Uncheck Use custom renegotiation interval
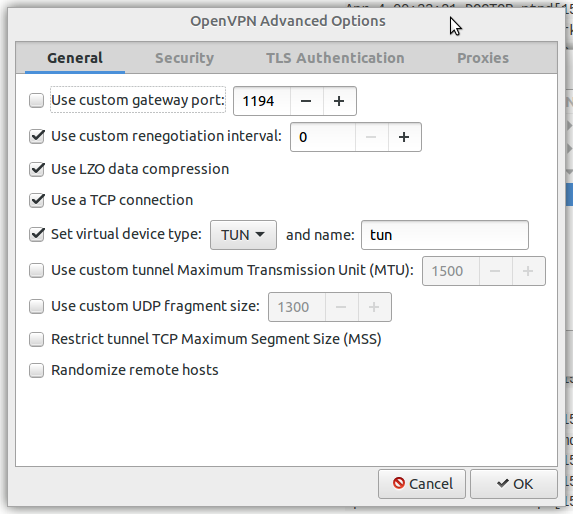The height and width of the screenshot is (514, 573). pyautogui.click(x=37, y=136)
